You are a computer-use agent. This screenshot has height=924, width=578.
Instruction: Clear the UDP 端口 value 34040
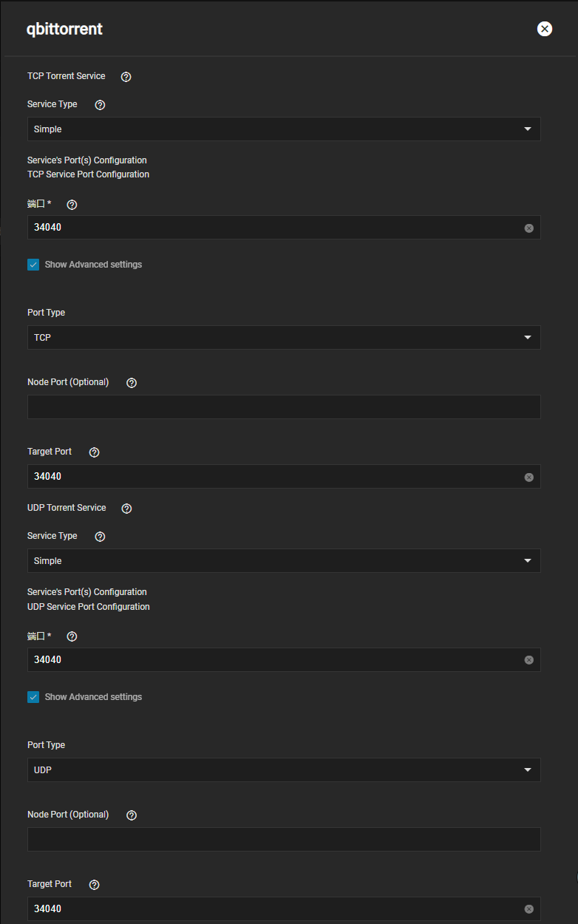coord(528,660)
